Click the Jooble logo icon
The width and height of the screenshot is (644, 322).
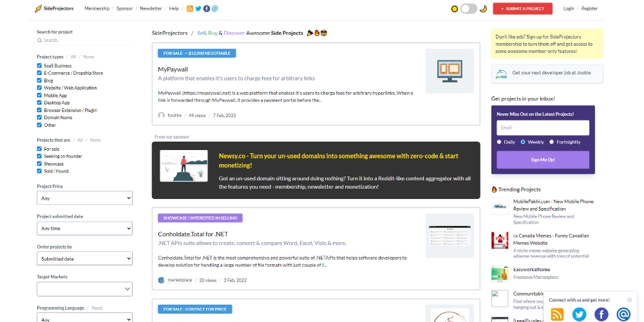click(x=502, y=74)
